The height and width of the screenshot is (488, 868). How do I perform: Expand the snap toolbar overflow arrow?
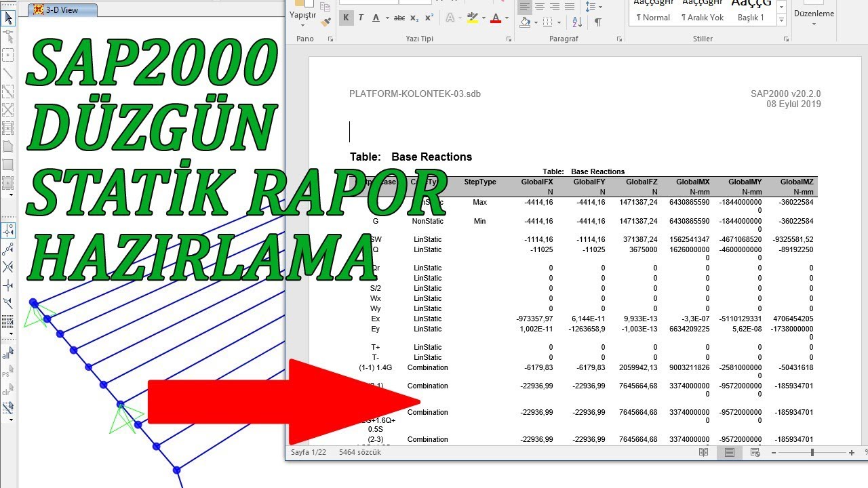(x=11, y=333)
